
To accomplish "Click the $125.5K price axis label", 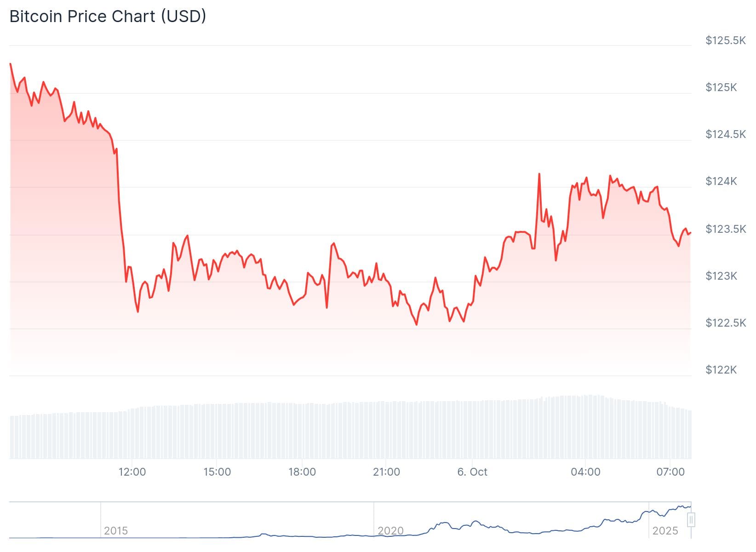I will click(725, 40).
